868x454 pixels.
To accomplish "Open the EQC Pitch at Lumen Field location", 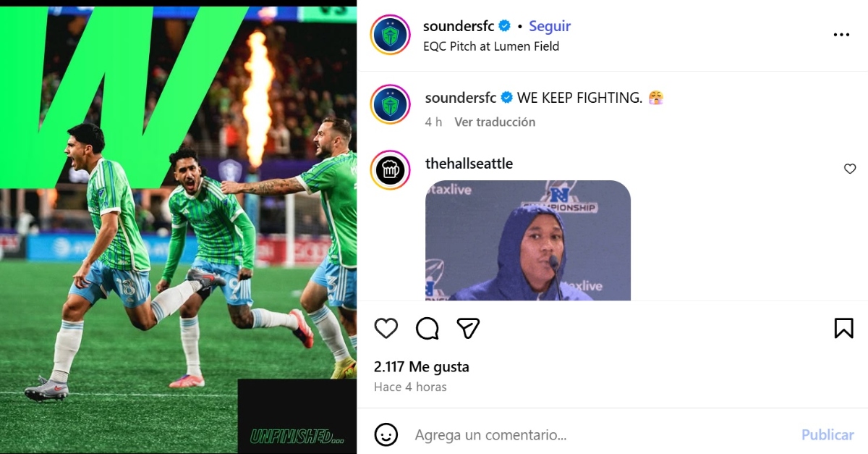I will coord(491,46).
